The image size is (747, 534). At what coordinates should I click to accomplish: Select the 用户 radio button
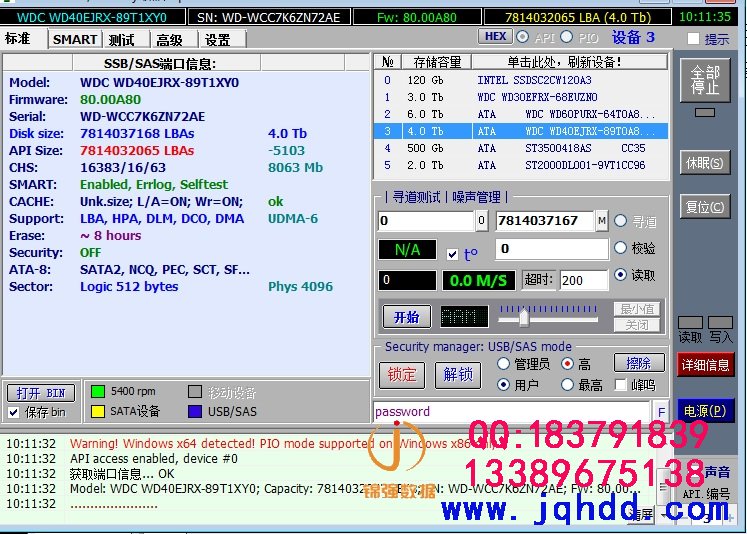tap(504, 384)
